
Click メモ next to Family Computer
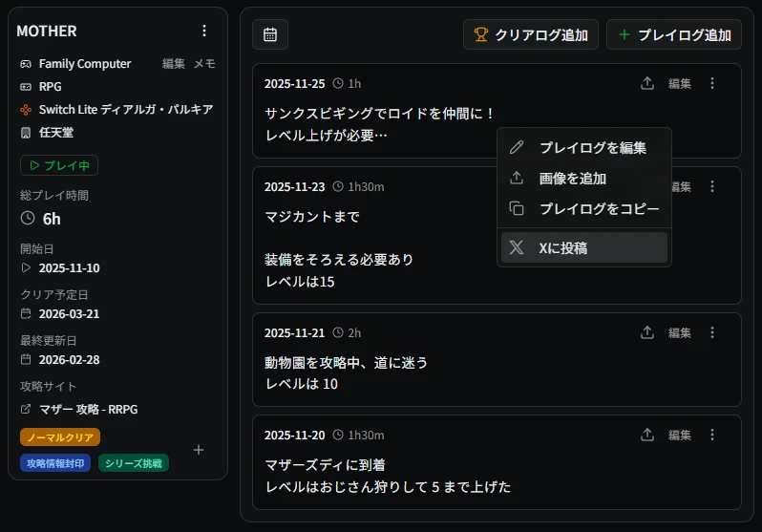pos(204,64)
